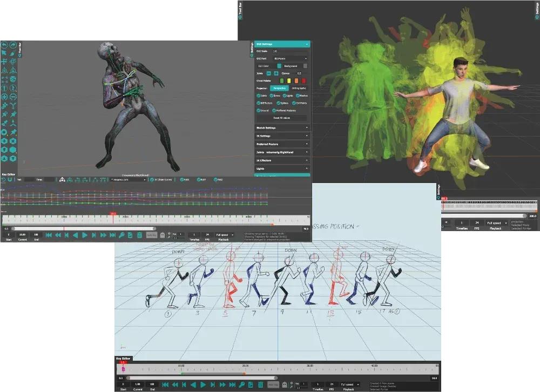Open the GUI Font dropdown
The image size is (540, 392).
pyautogui.click(x=289, y=58)
